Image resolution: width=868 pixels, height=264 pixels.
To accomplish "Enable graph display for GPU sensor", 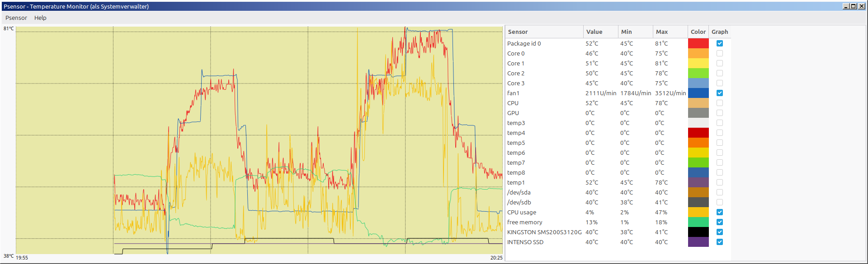I will tap(720, 113).
